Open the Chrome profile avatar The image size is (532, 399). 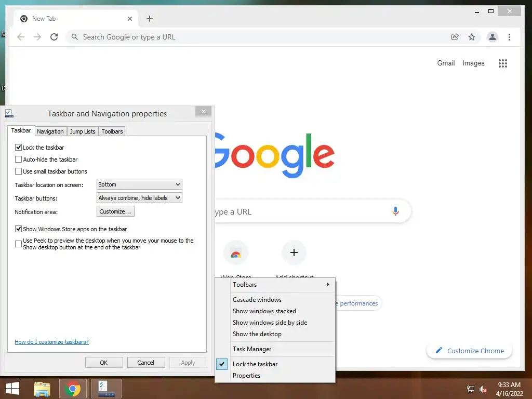(493, 37)
